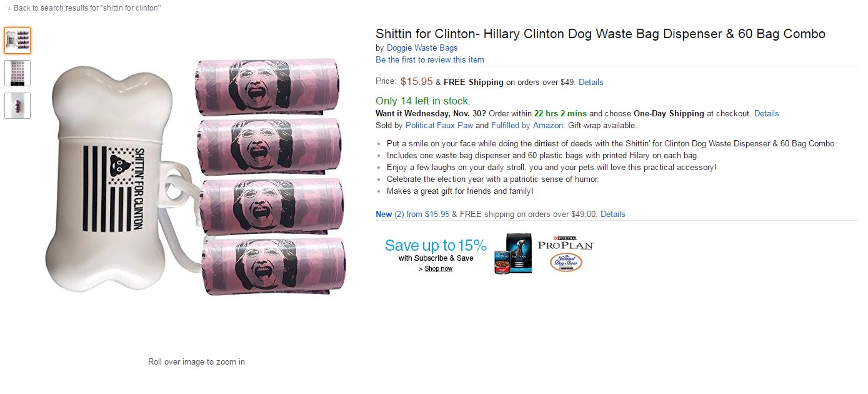
Task: Select the third product thumbnail
Action: (x=17, y=106)
